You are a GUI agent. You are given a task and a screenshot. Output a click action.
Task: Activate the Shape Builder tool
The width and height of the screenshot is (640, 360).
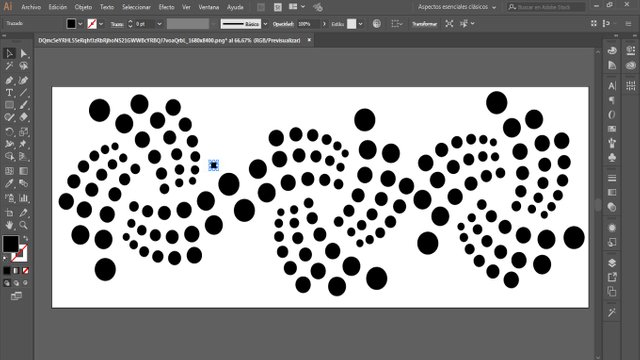pos(9,157)
